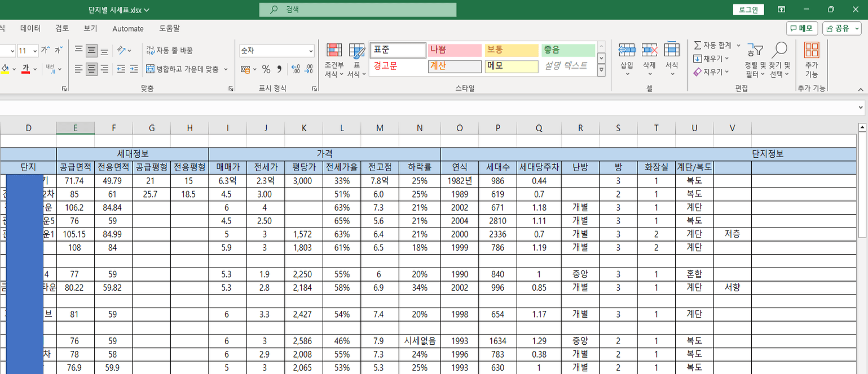Select column E header

point(76,128)
